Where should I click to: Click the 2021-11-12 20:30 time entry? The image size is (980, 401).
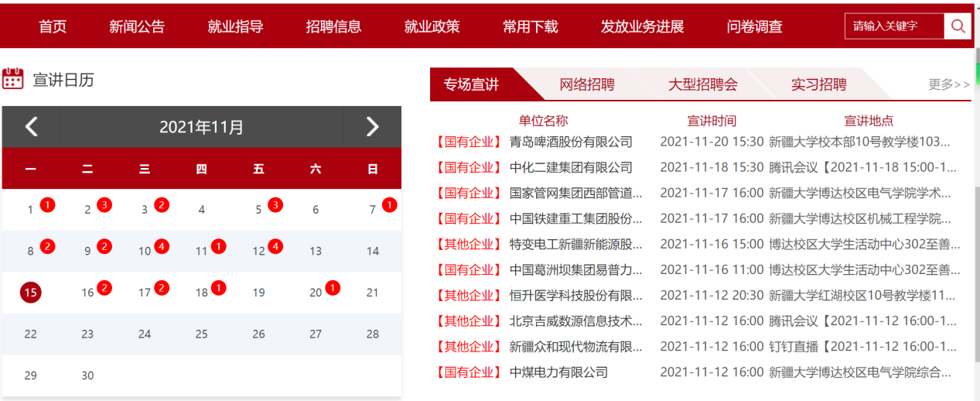point(712,295)
